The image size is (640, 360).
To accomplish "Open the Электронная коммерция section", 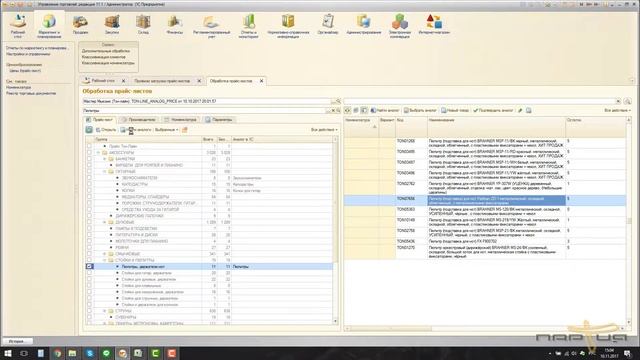I will tap(400, 26).
